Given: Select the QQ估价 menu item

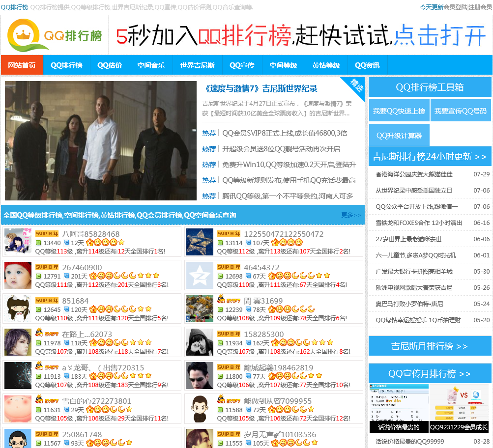Looking at the screenshot, I should coord(110,65).
